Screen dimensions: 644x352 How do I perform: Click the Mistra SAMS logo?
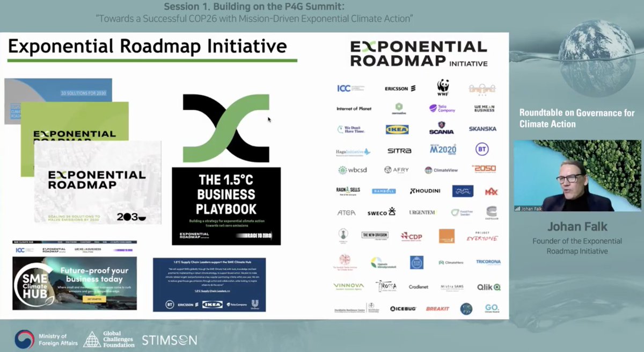[452, 288]
